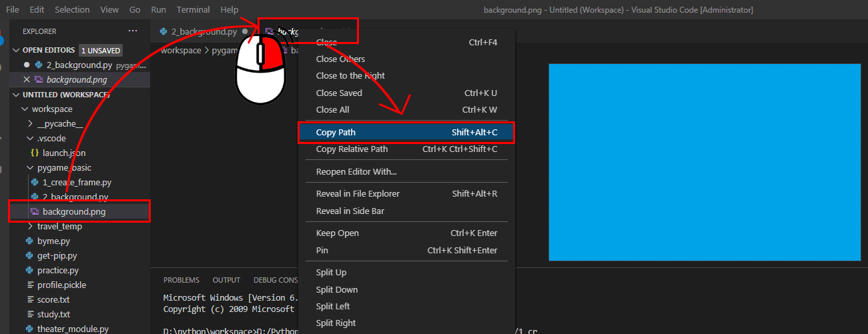
Task: Click file icon of profile.pickle
Action: [29, 285]
